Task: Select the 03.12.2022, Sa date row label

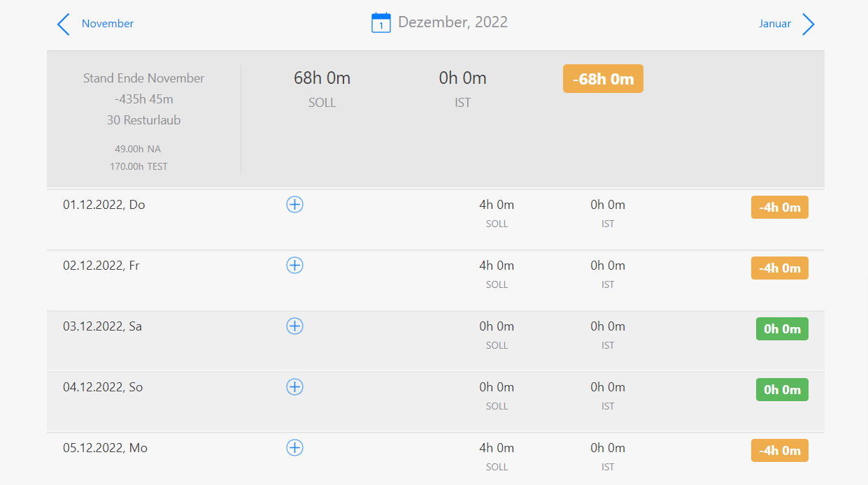Action: click(x=102, y=326)
